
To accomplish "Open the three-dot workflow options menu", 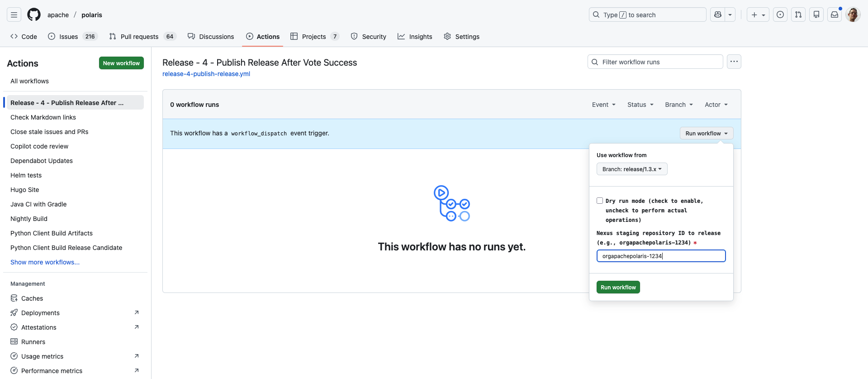I will [734, 62].
